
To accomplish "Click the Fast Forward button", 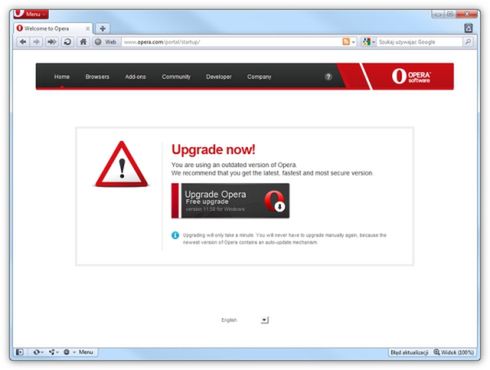I will click(x=52, y=42).
